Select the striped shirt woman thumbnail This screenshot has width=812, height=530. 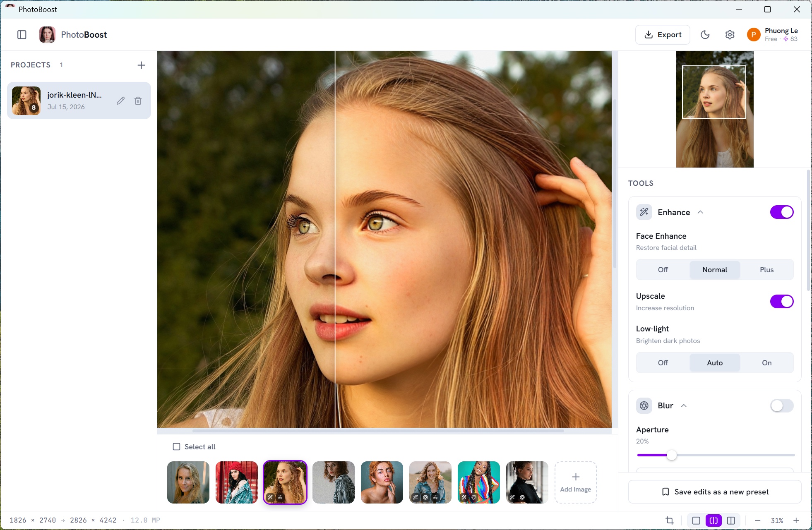pos(334,482)
